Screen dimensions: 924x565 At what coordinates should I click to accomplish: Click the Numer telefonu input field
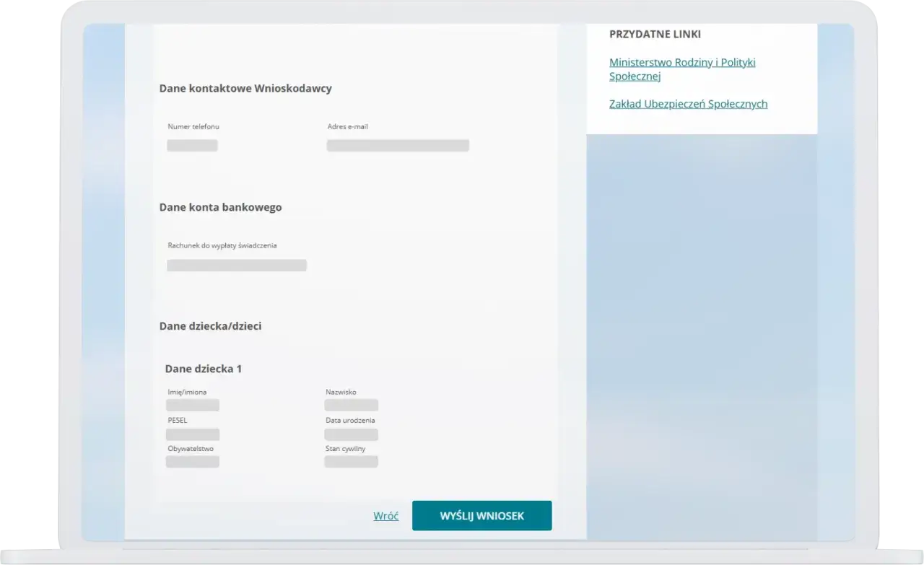pyautogui.click(x=192, y=145)
